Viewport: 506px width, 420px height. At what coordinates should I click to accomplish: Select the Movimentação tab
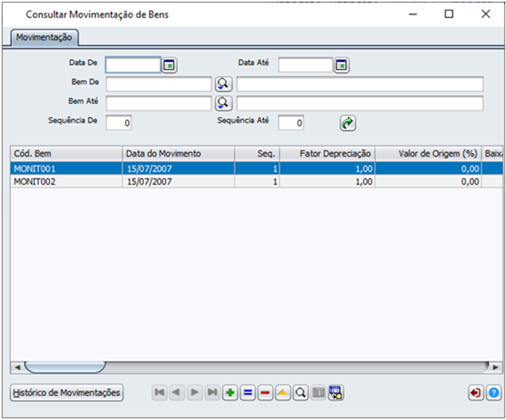[44, 37]
